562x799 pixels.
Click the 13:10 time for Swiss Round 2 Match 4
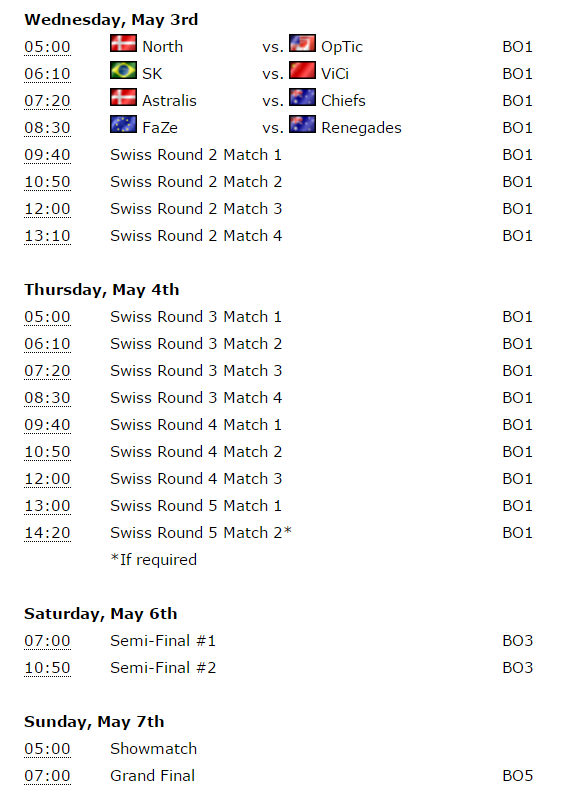[47, 236]
